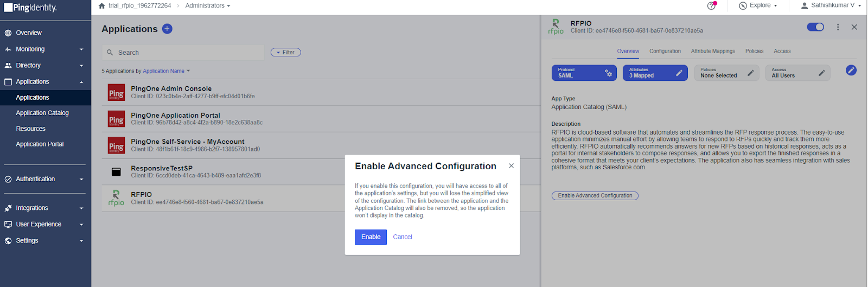Expand the Monitoring sidebar menu

coord(81,49)
